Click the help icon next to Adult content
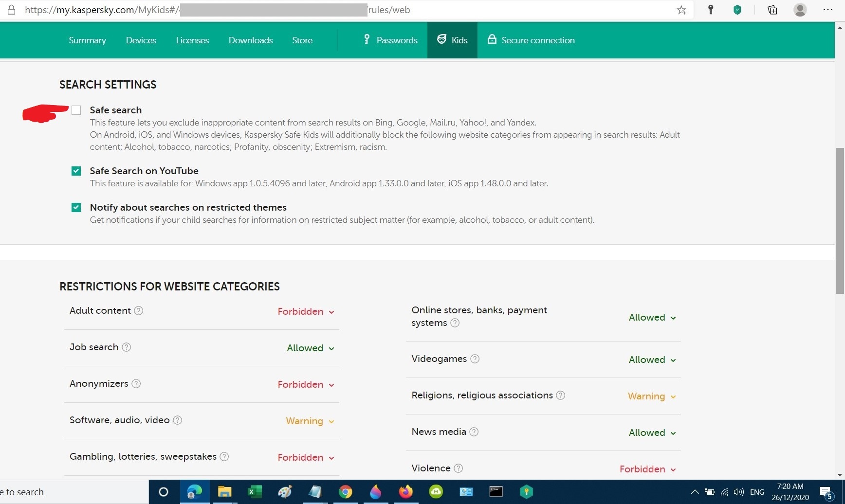The width and height of the screenshot is (845, 504). pyautogui.click(x=139, y=311)
